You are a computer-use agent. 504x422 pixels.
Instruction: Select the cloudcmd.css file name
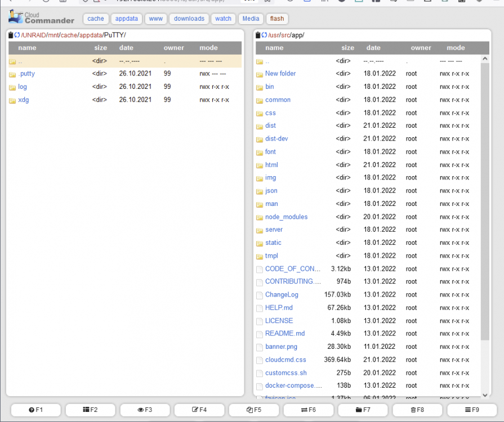(x=286, y=360)
